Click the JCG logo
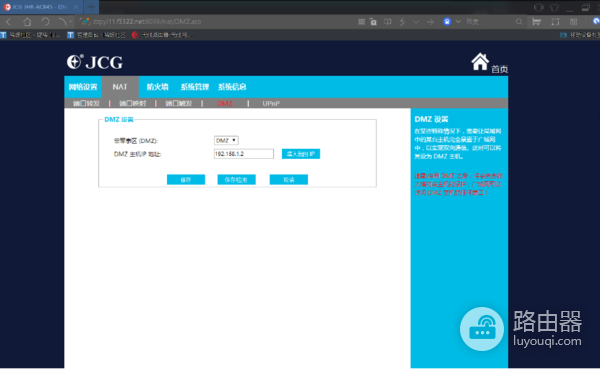 (x=95, y=62)
